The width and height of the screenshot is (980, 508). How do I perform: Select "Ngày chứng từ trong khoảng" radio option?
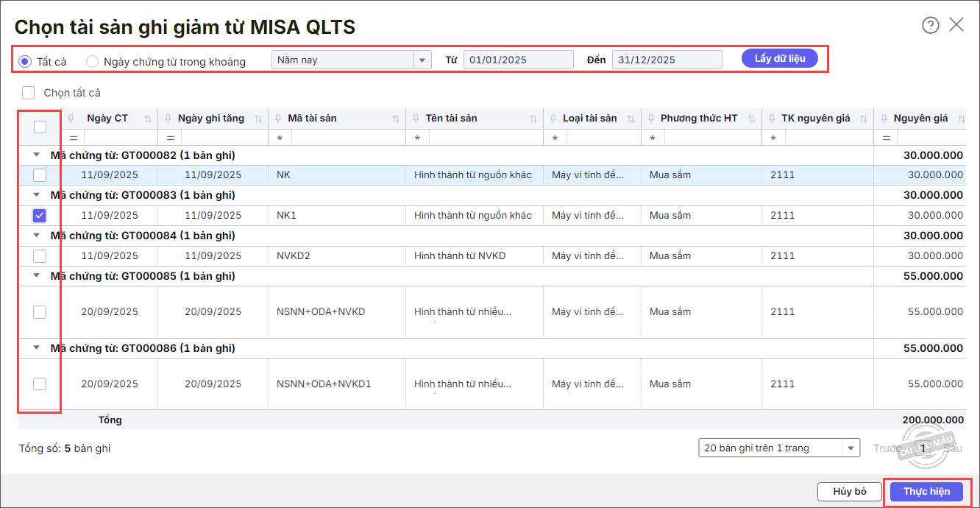click(93, 61)
